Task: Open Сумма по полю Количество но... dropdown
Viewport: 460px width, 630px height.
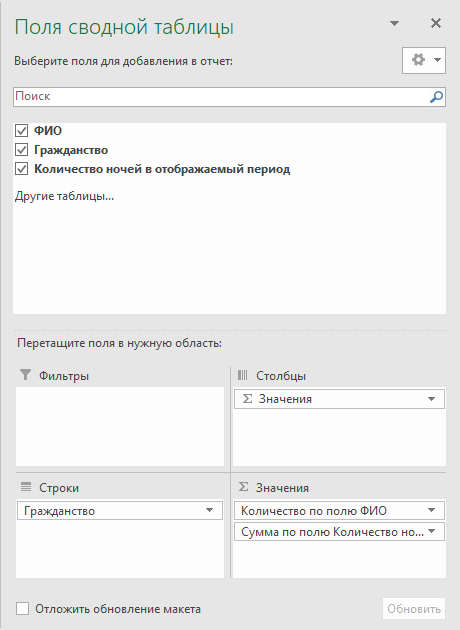Action: click(431, 532)
